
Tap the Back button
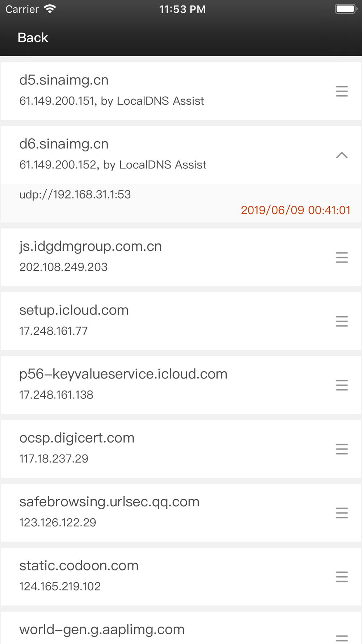[x=33, y=38]
